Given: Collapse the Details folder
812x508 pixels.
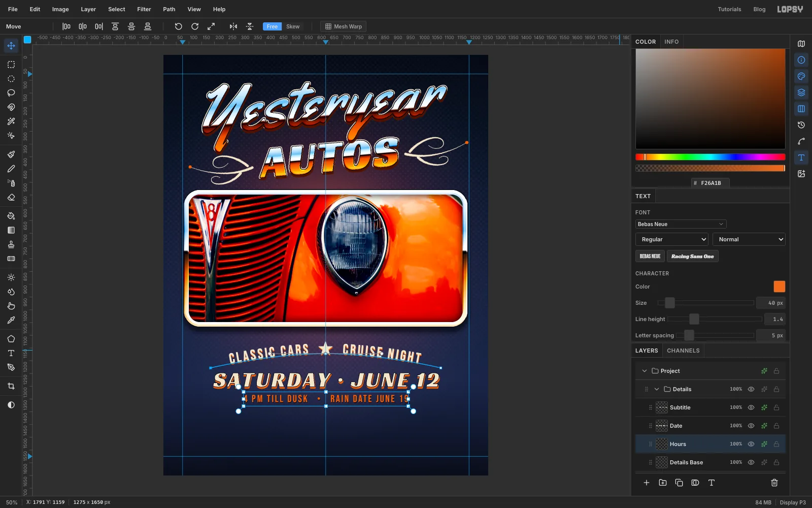Looking at the screenshot, I should tap(657, 389).
